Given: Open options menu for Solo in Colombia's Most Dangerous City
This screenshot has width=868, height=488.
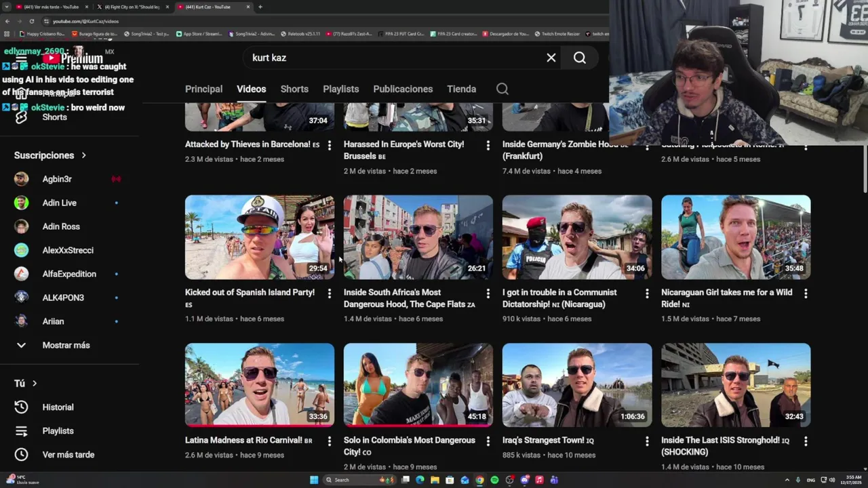Looking at the screenshot, I should coord(488,441).
